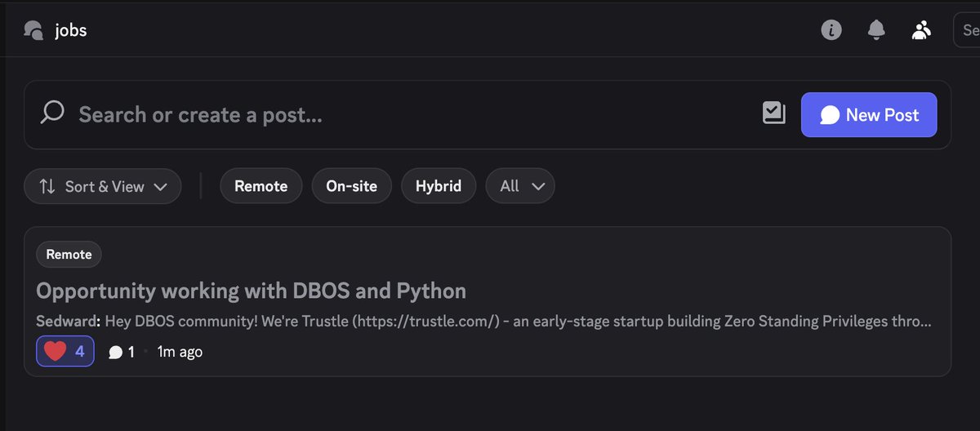Open the channel guidelines info icon
This screenshot has height=431, width=980.
pyautogui.click(x=831, y=31)
